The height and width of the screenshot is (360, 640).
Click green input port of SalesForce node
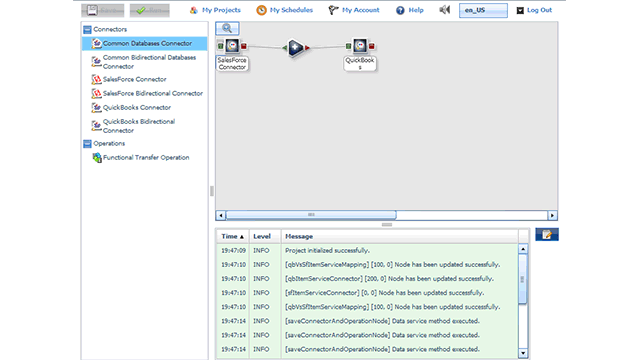(x=220, y=46)
